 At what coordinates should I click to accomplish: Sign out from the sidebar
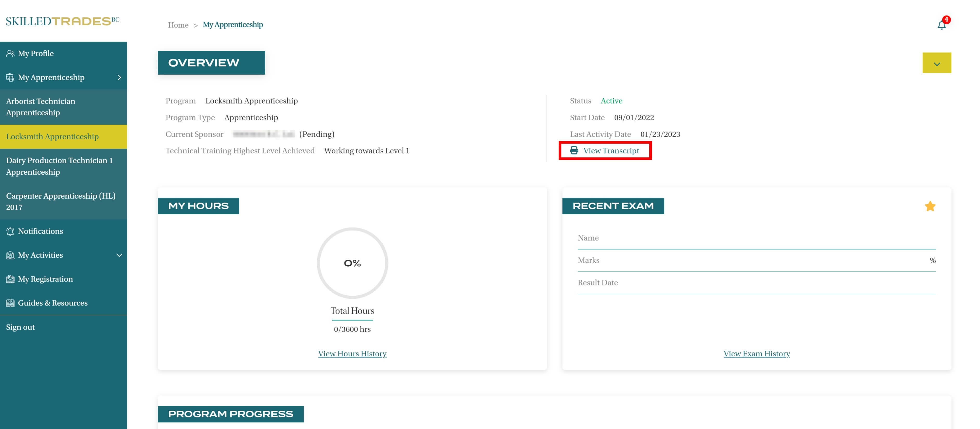[21, 327]
